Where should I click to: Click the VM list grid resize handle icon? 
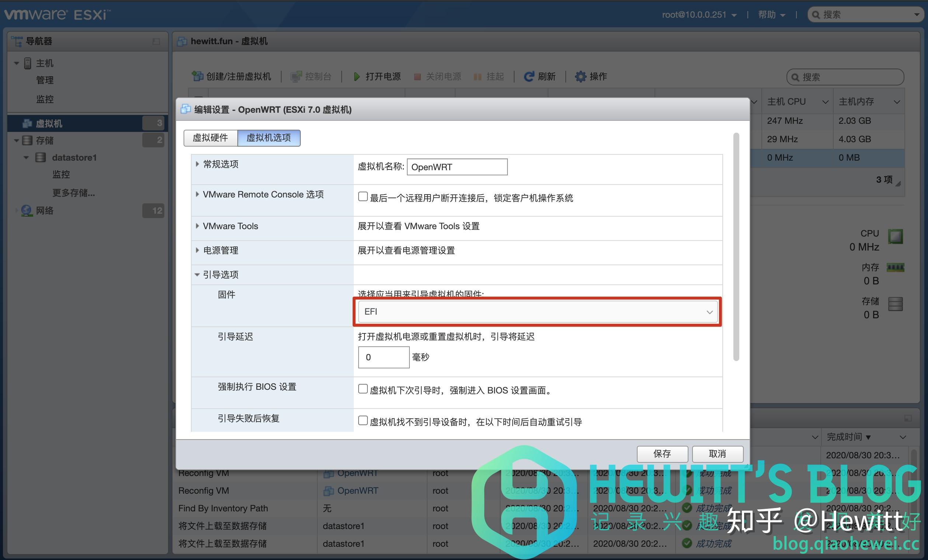(898, 184)
